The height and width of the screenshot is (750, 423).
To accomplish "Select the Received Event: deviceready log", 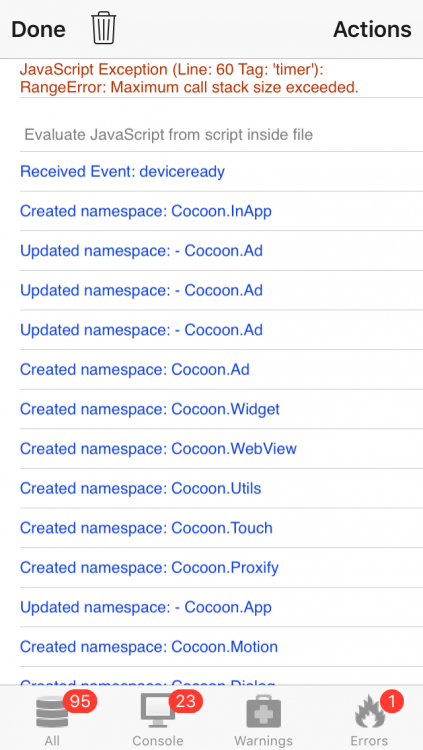I will click(x=221, y=171).
